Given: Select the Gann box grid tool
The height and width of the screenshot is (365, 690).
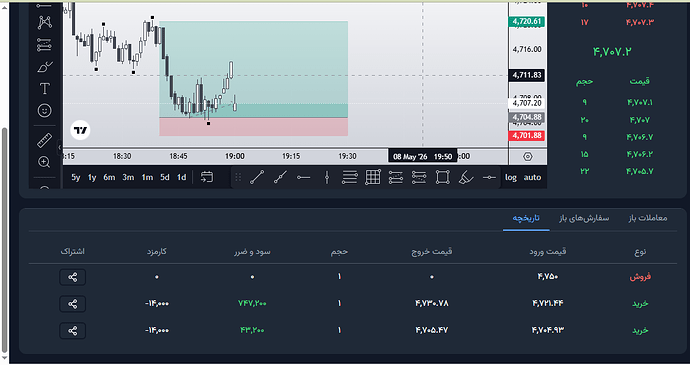Looking at the screenshot, I should pyautogui.click(x=373, y=177).
